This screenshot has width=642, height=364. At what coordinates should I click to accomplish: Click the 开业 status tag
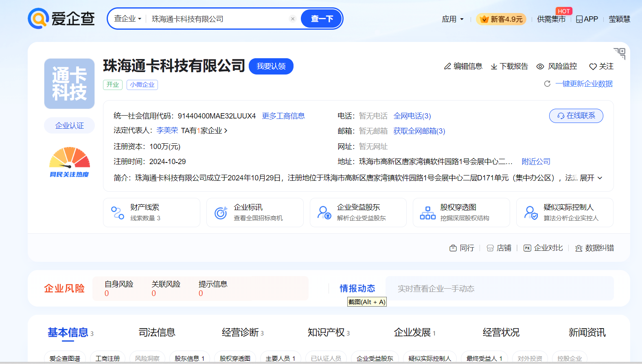coord(113,85)
